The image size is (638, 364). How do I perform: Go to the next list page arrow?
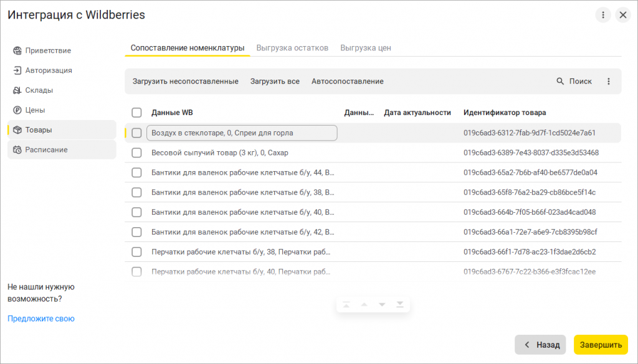[382, 305]
